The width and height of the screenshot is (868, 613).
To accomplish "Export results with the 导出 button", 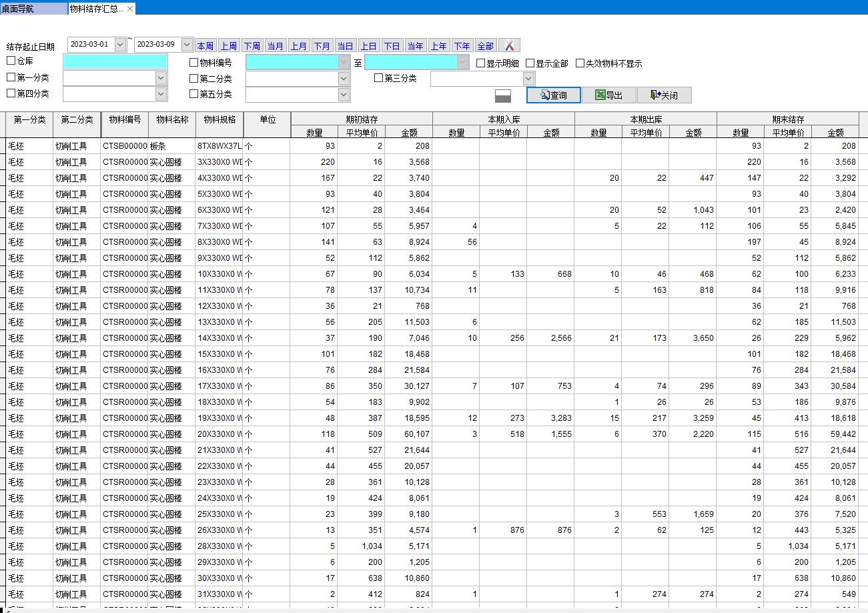I will point(608,95).
